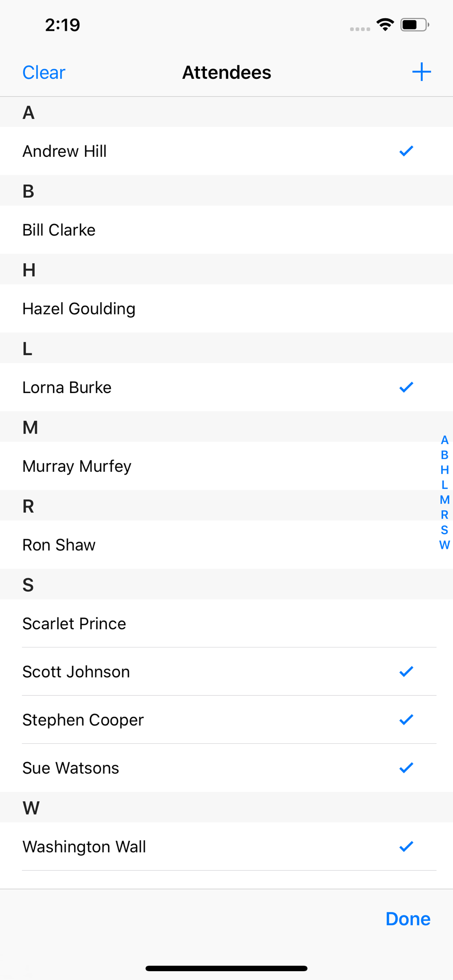Image resolution: width=453 pixels, height=980 pixels.
Task: Select Bill Clarke as attendee
Action: point(226,230)
